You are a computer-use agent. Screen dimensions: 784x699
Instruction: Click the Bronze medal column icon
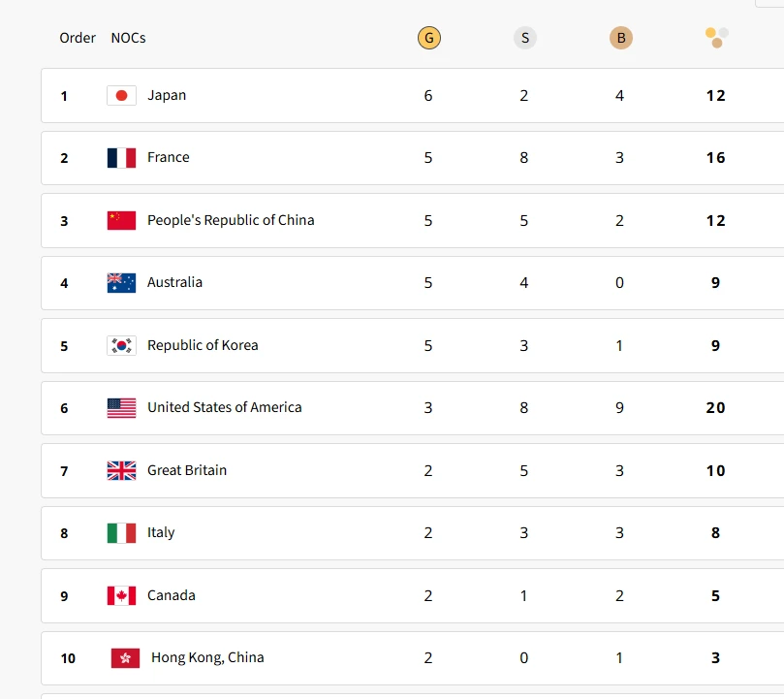620,38
